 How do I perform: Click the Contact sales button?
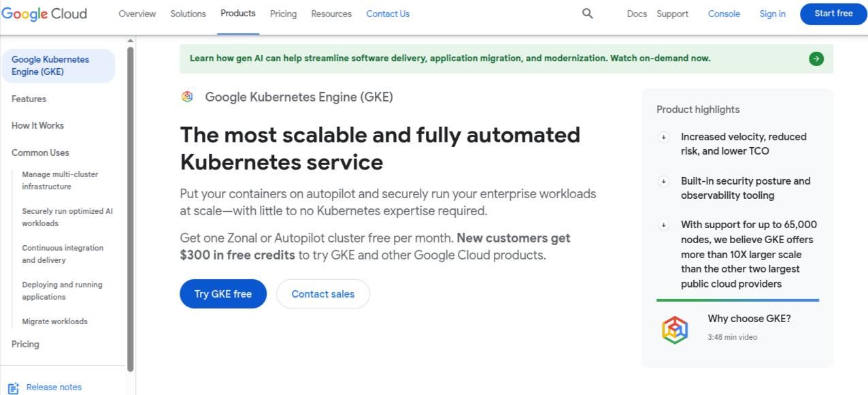click(323, 294)
